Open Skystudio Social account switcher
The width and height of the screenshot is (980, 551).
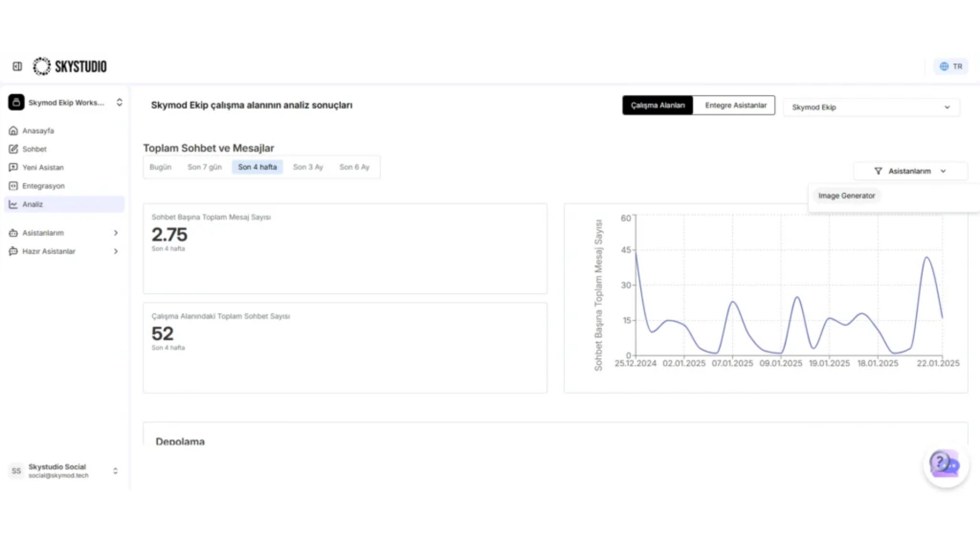[64, 470]
